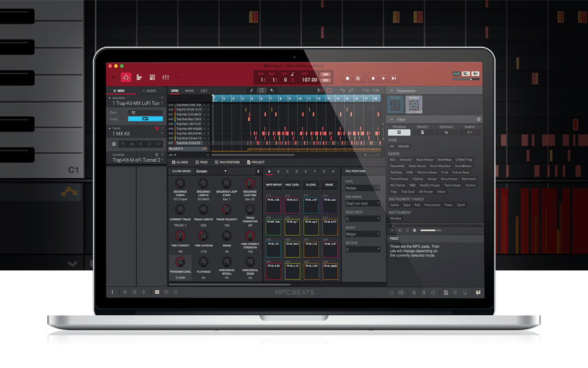Collapse the Filter section
The image size is (588, 368).
point(392,119)
